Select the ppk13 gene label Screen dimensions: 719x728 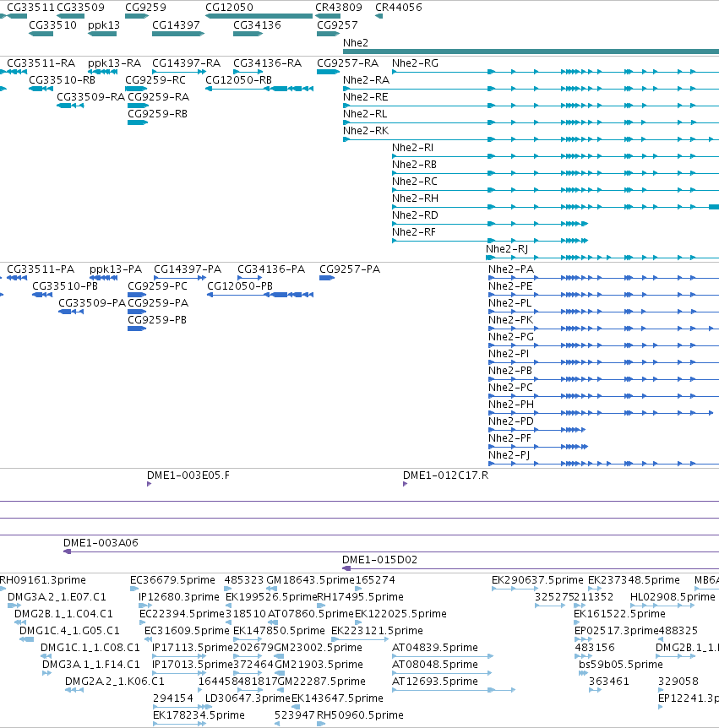point(104,25)
